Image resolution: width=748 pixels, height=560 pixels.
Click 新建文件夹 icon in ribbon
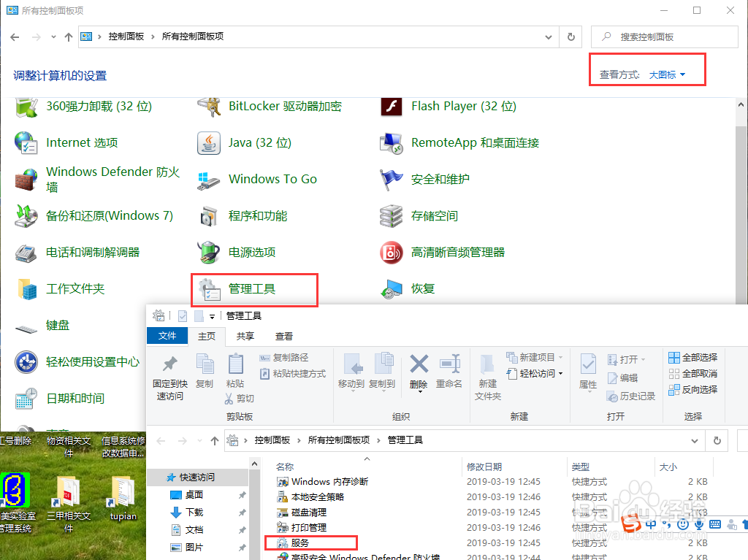pos(487,365)
